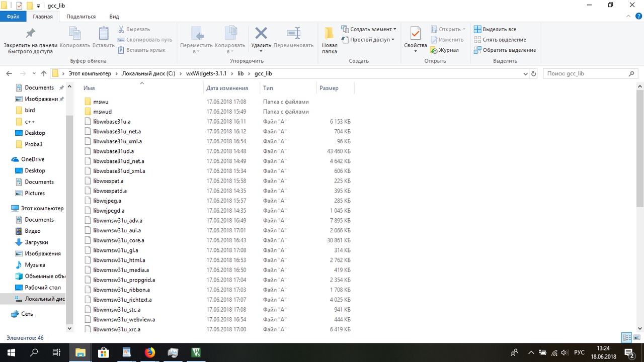The width and height of the screenshot is (644, 362).
Task: Switch to the Поделиться tab
Action: coord(81,17)
